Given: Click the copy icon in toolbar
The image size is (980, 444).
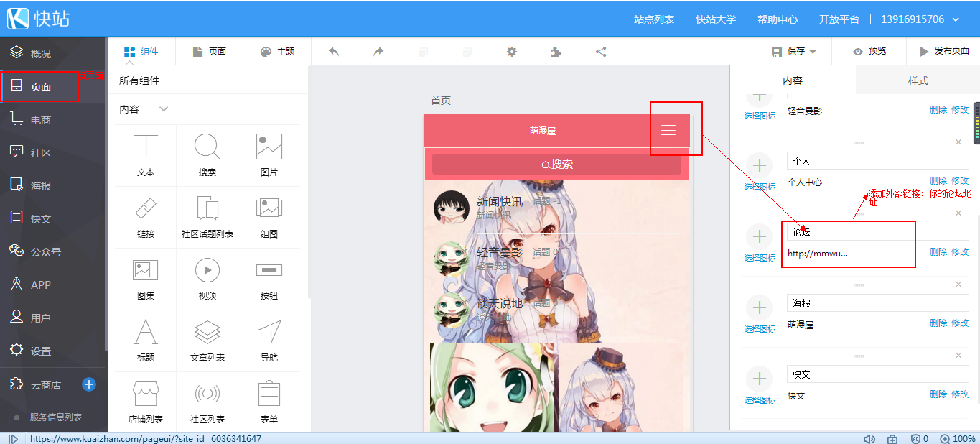Looking at the screenshot, I should tap(423, 52).
